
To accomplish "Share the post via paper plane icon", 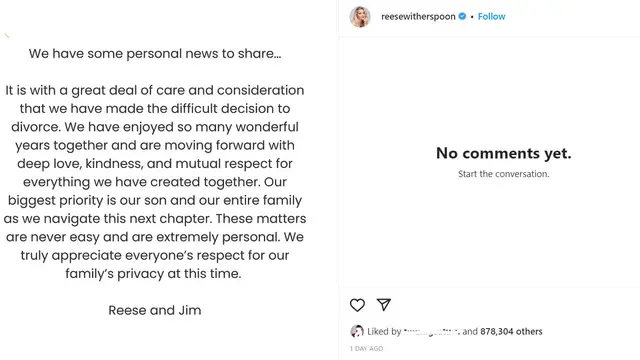I will (384, 304).
